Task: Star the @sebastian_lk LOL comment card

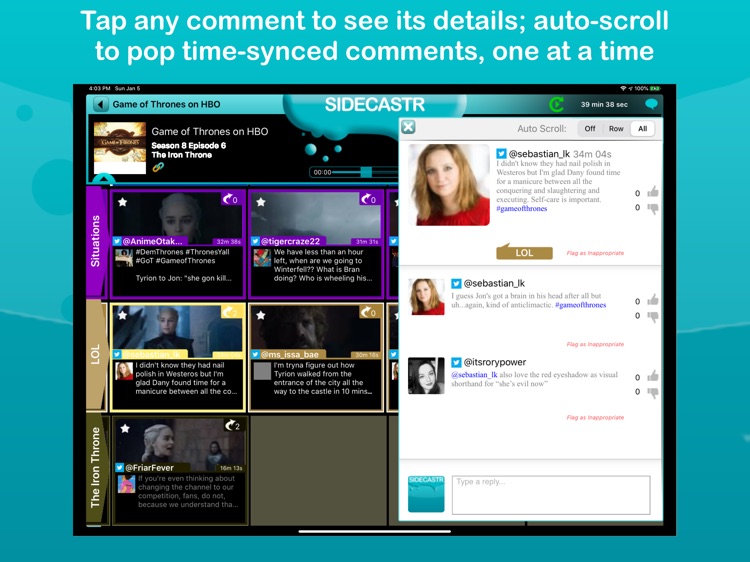Action: pyautogui.click(x=122, y=315)
